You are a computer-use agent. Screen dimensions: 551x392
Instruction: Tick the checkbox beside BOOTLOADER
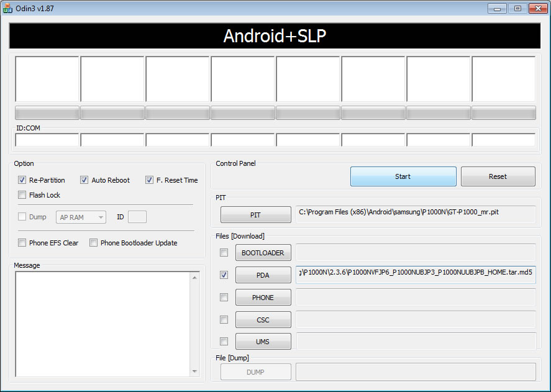coord(224,252)
